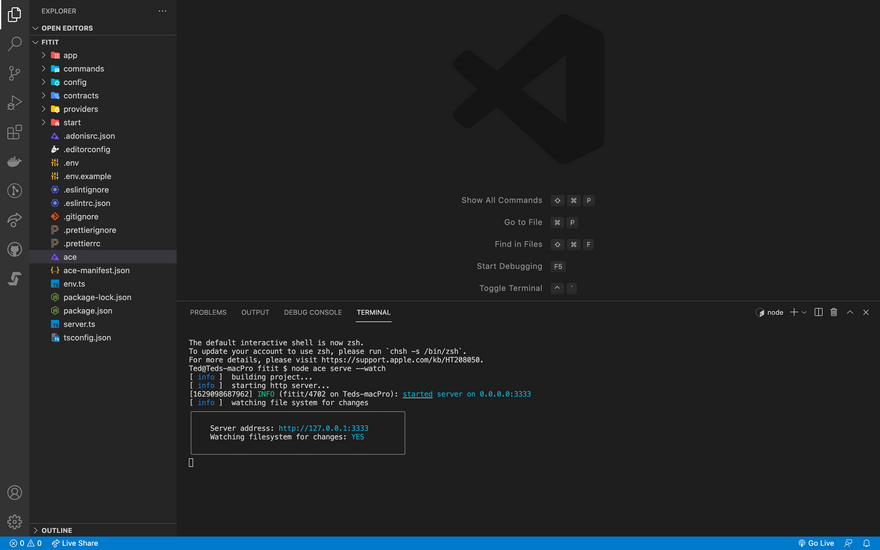This screenshot has height=550, width=880.
Task: Collapse the OPEN EDITORS section
Action: [x=66, y=28]
